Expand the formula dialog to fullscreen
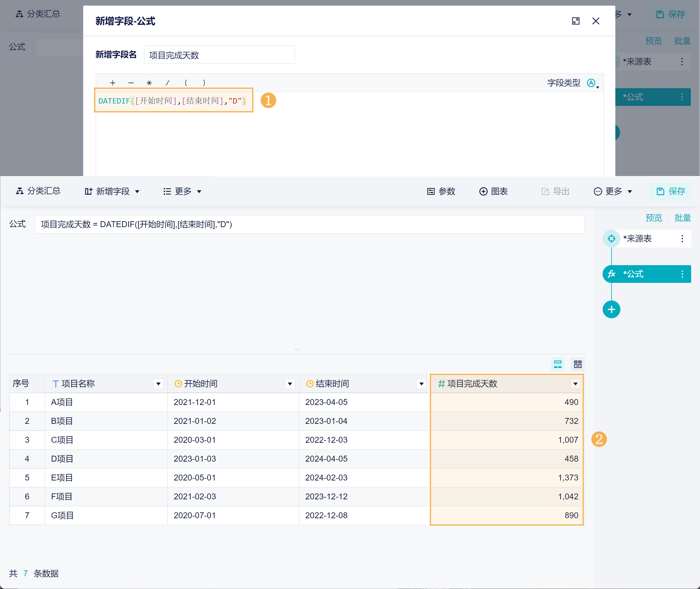This screenshot has height=589, width=700. (576, 21)
